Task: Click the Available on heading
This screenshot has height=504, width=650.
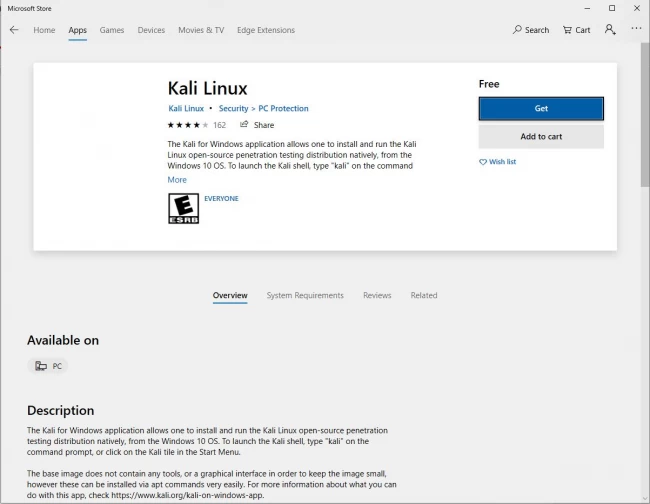Action: [63, 340]
